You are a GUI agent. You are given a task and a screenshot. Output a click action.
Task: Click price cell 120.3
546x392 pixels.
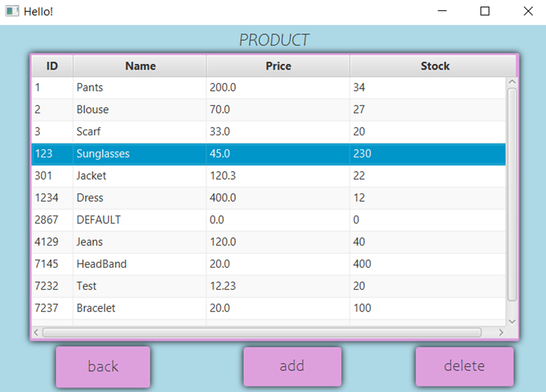click(x=278, y=176)
